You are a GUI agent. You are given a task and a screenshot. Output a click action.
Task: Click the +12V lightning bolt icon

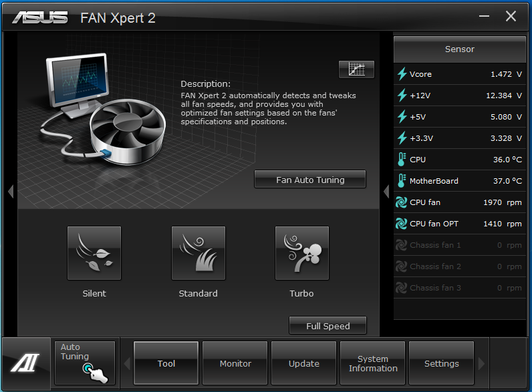tap(402, 95)
